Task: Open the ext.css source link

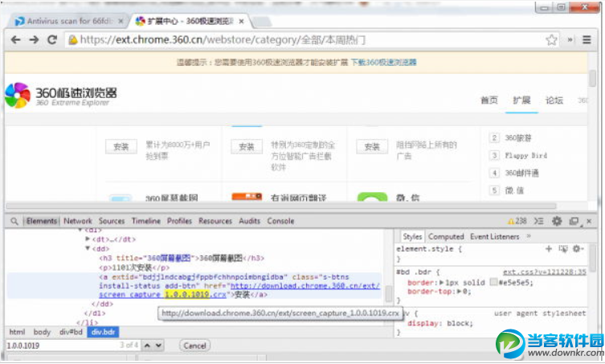Action: 545,272
